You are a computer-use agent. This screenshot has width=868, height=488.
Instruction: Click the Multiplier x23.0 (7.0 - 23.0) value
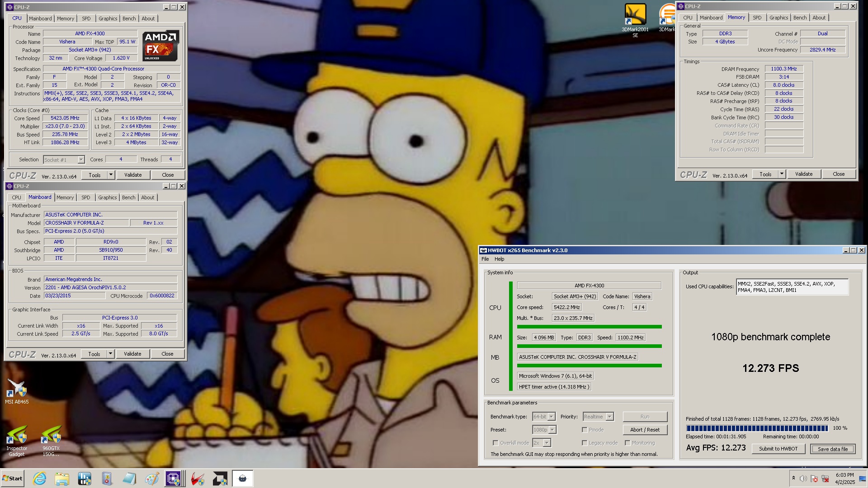coord(65,126)
